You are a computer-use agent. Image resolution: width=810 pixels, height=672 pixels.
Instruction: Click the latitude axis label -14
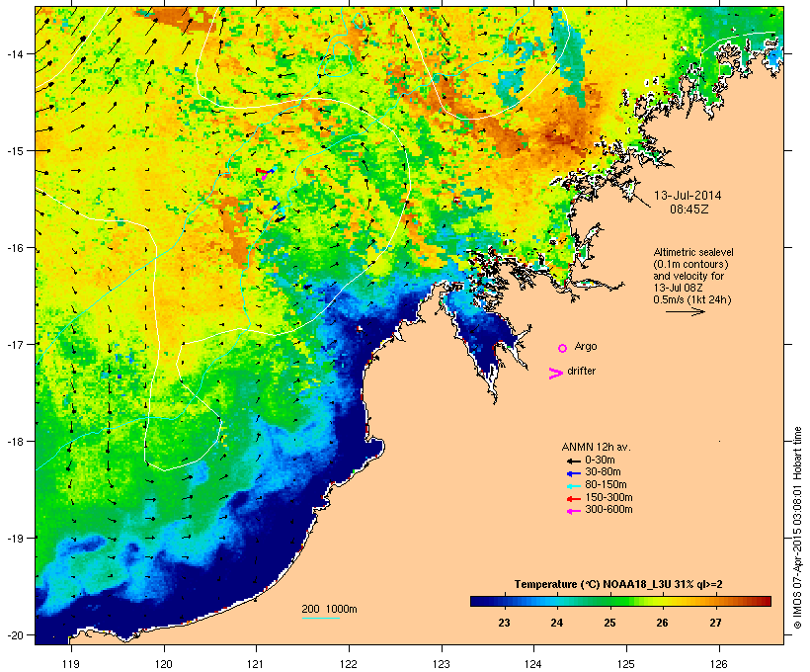click(x=14, y=53)
